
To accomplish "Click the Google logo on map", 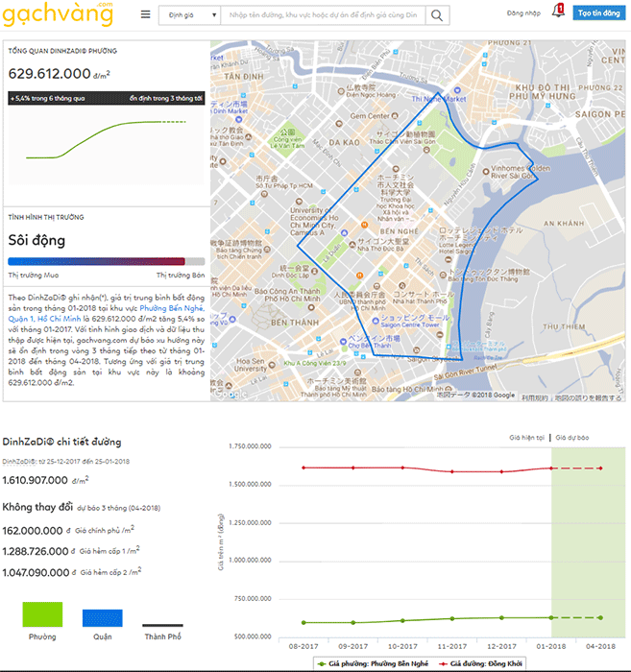I will click(231, 394).
